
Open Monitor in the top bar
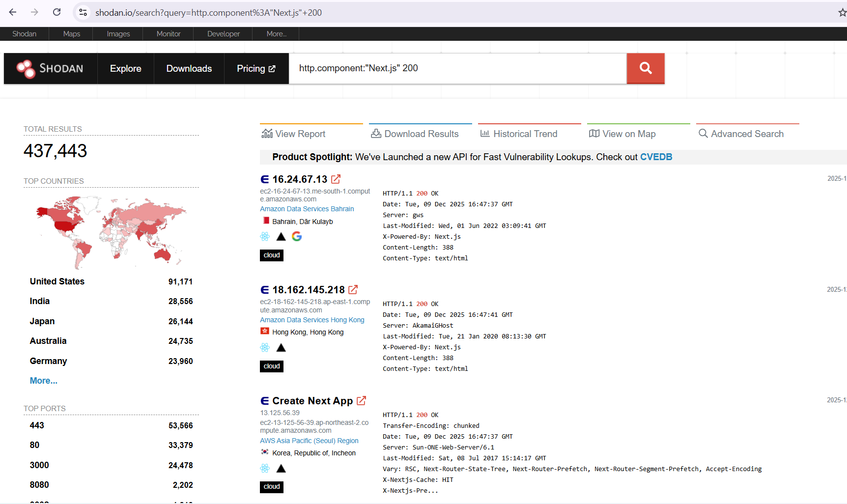[x=169, y=34]
